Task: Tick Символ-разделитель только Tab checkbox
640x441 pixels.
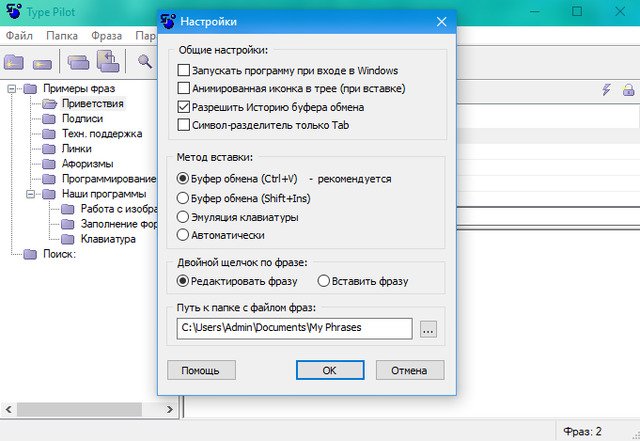Action: (x=183, y=125)
